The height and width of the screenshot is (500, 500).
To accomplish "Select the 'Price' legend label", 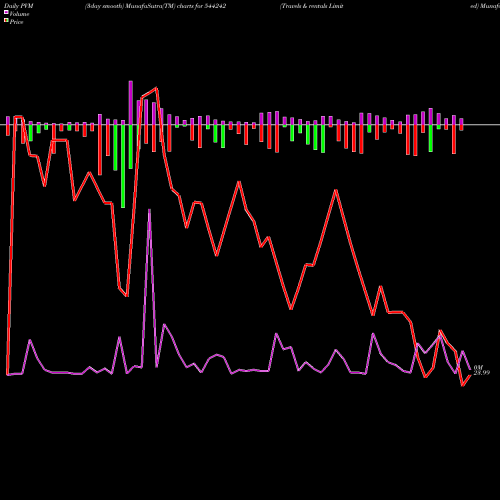I will pos(16,22).
